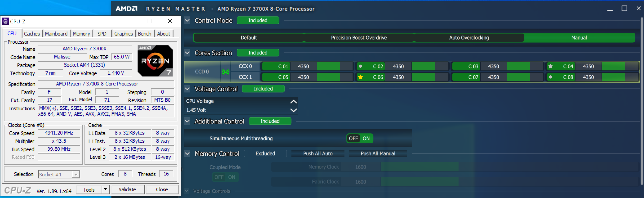This screenshot has width=644, height=198.
Task: Open the Bench tab
Action: [144, 34]
